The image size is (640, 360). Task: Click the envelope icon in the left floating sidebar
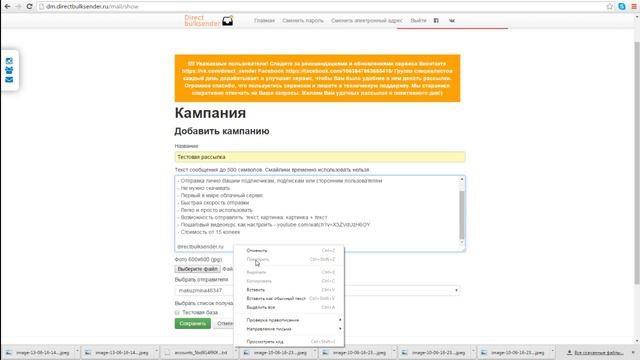click(x=9, y=80)
